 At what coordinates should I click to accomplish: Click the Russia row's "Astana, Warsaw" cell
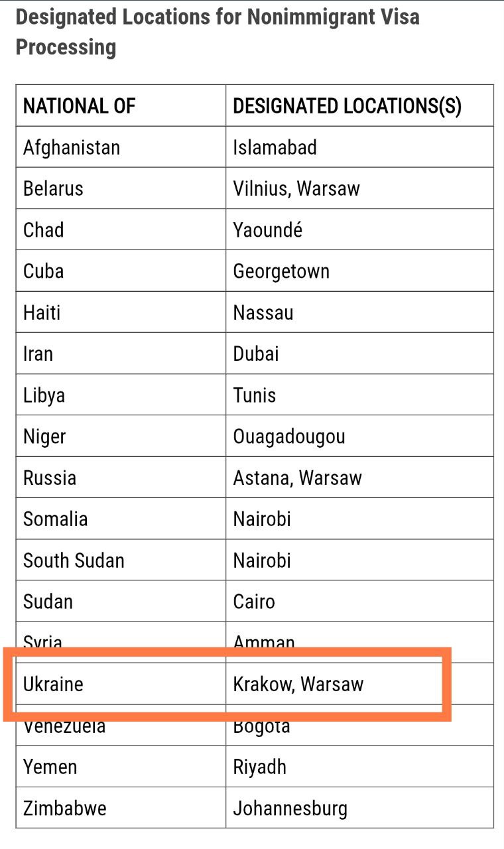tap(297, 478)
